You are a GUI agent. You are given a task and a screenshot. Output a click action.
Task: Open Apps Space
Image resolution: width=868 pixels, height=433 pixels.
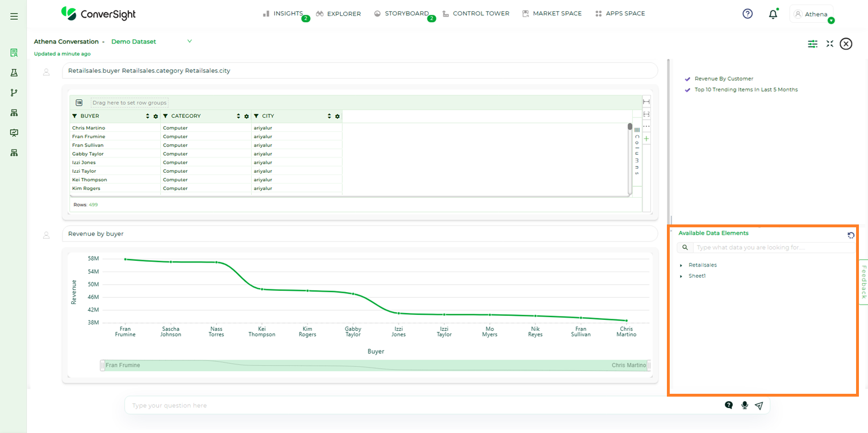(620, 14)
